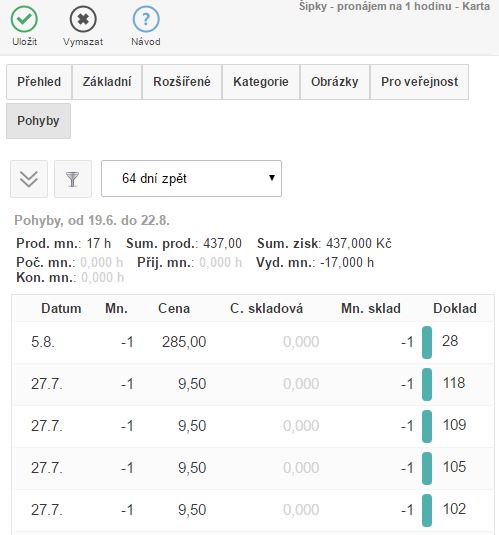This screenshot has width=499, height=535.
Task: Open the Obrázky tab
Action: pos(335,82)
